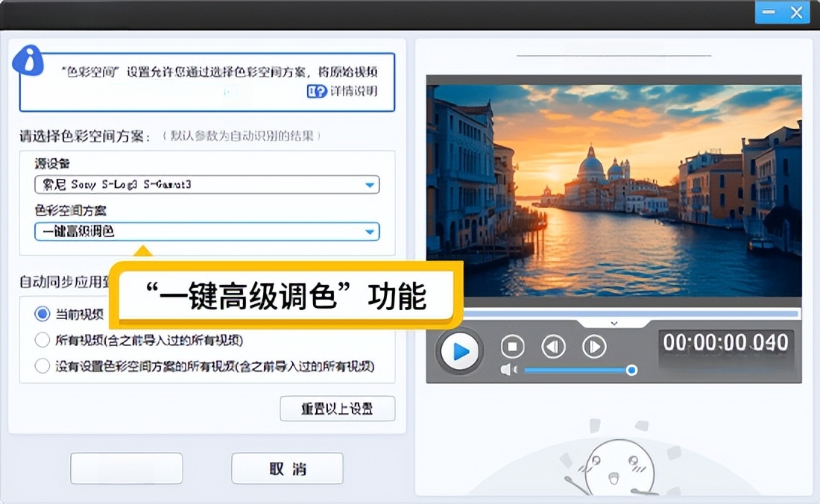
Task: Collapse panel with chevron below video
Action: pos(614,323)
